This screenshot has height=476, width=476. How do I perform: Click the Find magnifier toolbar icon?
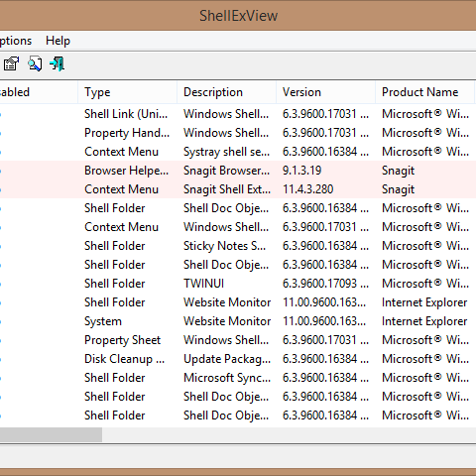[35, 63]
